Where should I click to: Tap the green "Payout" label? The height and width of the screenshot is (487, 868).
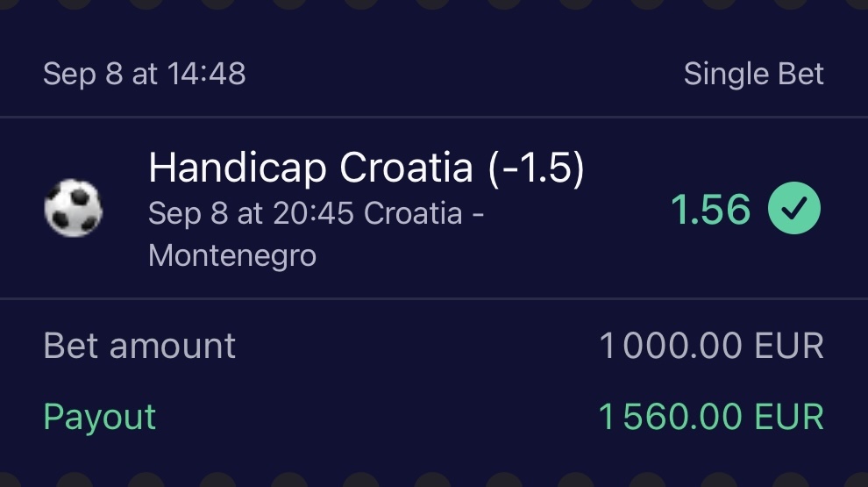tap(99, 417)
